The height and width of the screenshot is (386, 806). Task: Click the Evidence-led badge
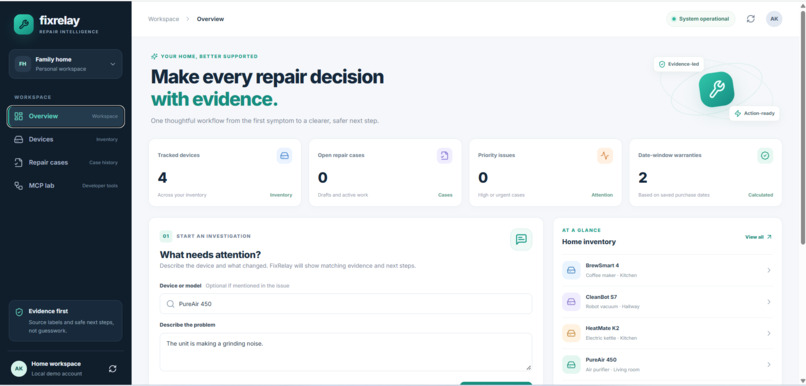point(679,64)
